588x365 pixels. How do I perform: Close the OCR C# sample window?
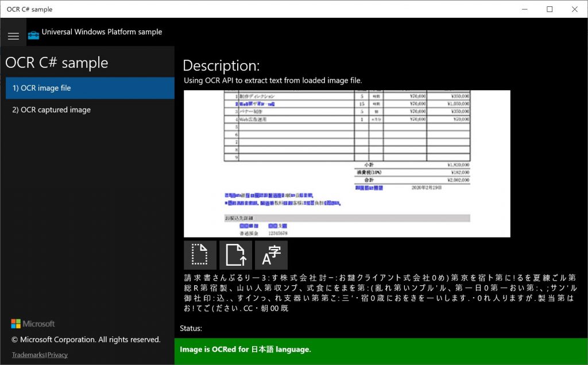coord(574,9)
